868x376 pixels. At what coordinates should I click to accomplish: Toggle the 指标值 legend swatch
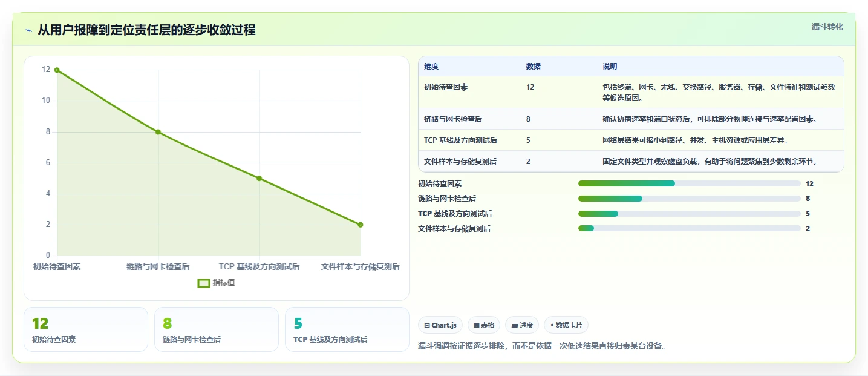pyautogui.click(x=204, y=283)
